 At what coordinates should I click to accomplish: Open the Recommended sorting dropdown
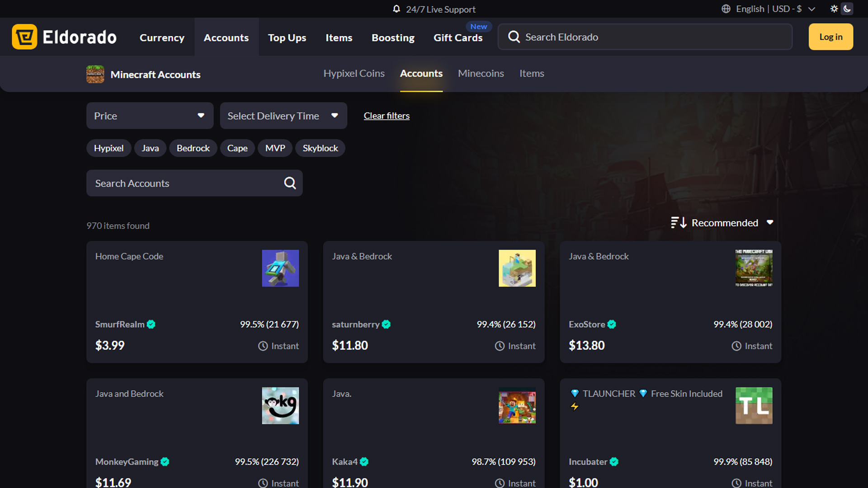pyautogui.click(x=724, y=222)
